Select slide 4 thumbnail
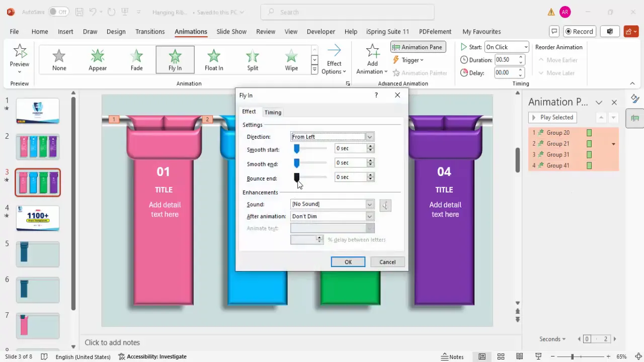The width and height of the screenshot is (644, 362). 38,218
